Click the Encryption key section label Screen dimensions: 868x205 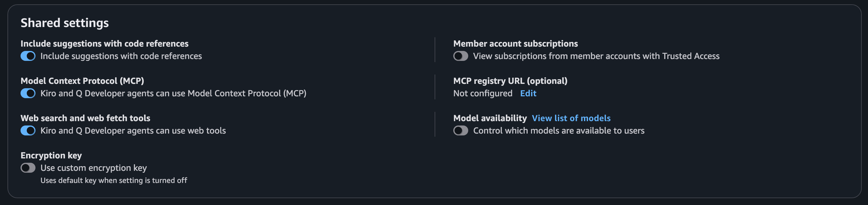point(52,155)
